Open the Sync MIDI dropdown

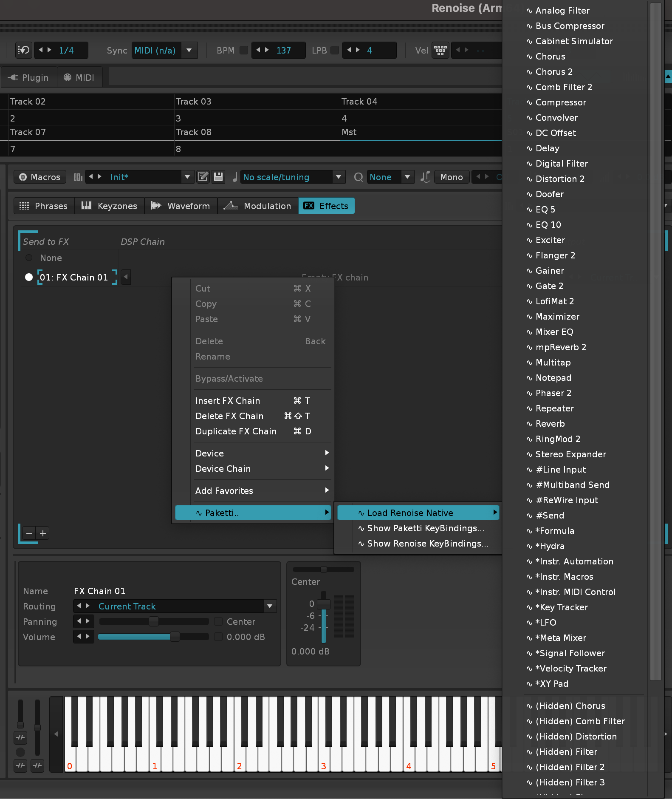click(x=189, y=50)
